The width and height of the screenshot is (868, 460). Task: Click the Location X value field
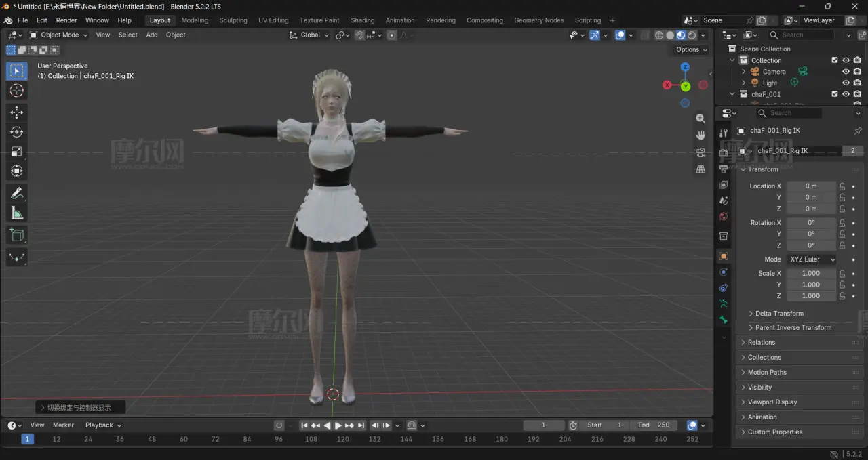pos(811,186)
